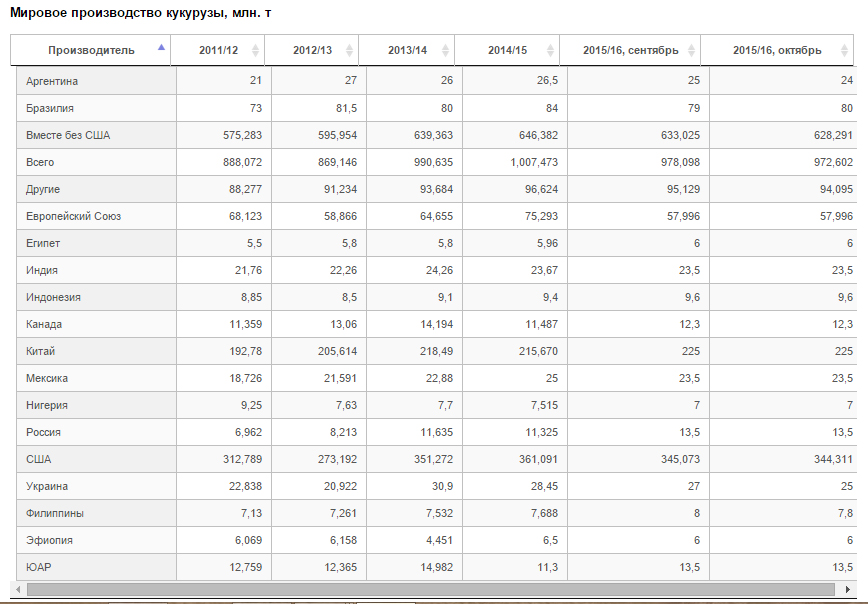
Task: Click the 2013/14 header label text
Action: point(406,50)
